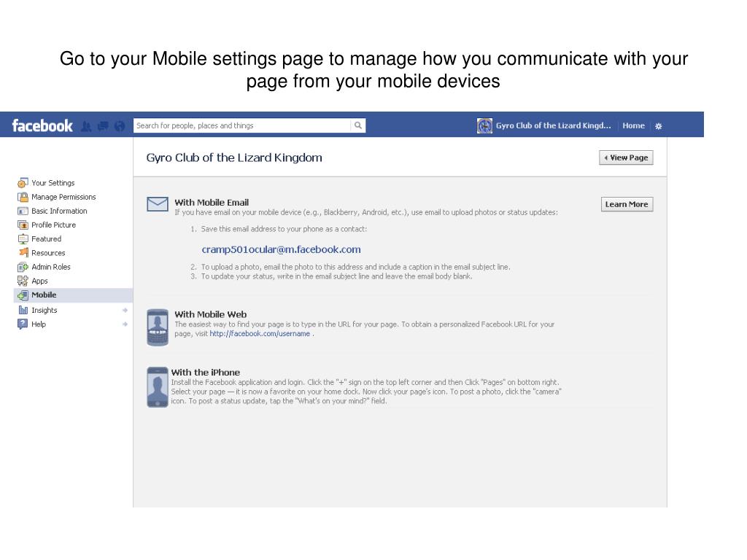Click the Gyro Club of the Lizard Kingdom title

[234, 157]
